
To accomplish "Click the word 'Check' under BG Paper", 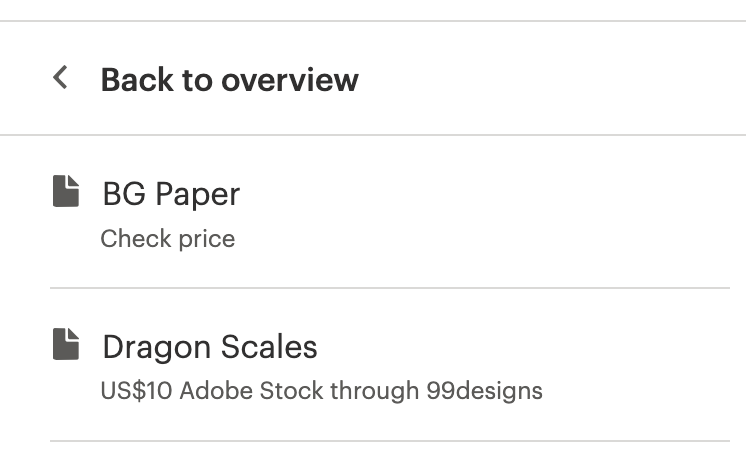I will (136, 238).
